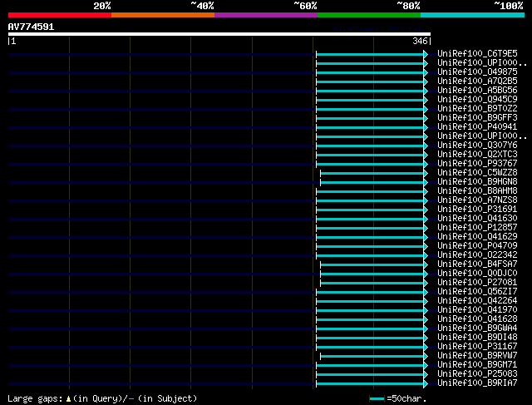The image size is (532, 405).
Task: Open hit UniRef100_Q49875
Action: tap(477, 72)
